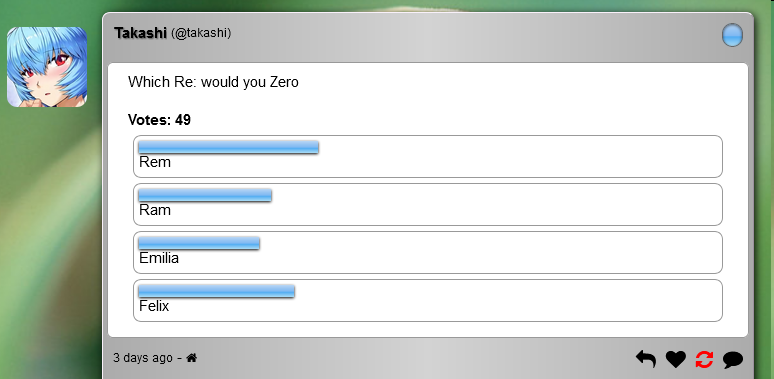
Task: Open the '3 days ago' timestamp link
Action: [143, 358]
